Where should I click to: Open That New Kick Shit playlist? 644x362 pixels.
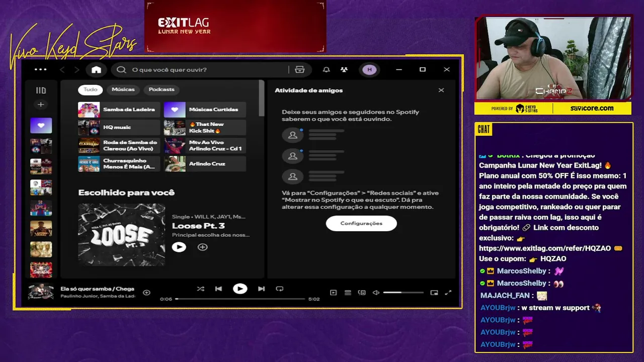[x=205, y=128]
